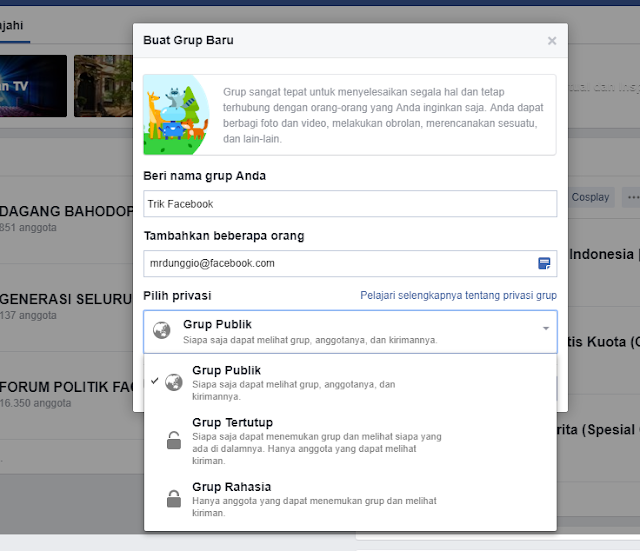Click the closed lock icon for Grup Rahasia
Screen dimensions: 640x551
click(x=174, y=499)
